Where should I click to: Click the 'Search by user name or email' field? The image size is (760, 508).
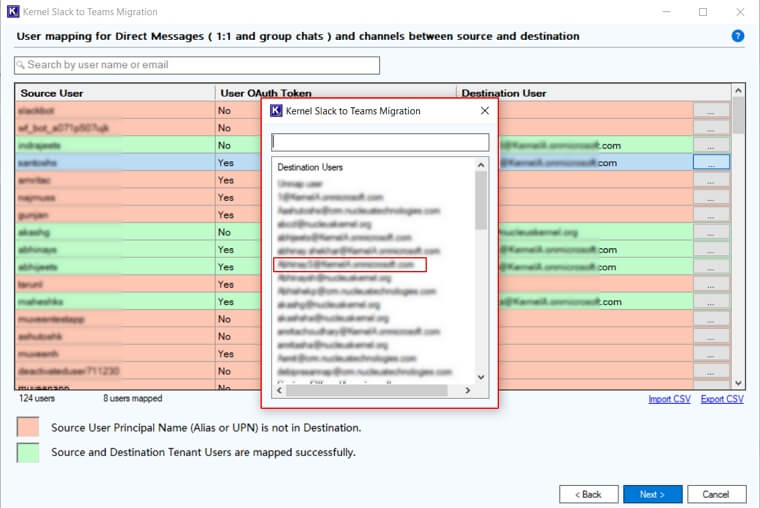pyautogui.click(x=197, y=65)
